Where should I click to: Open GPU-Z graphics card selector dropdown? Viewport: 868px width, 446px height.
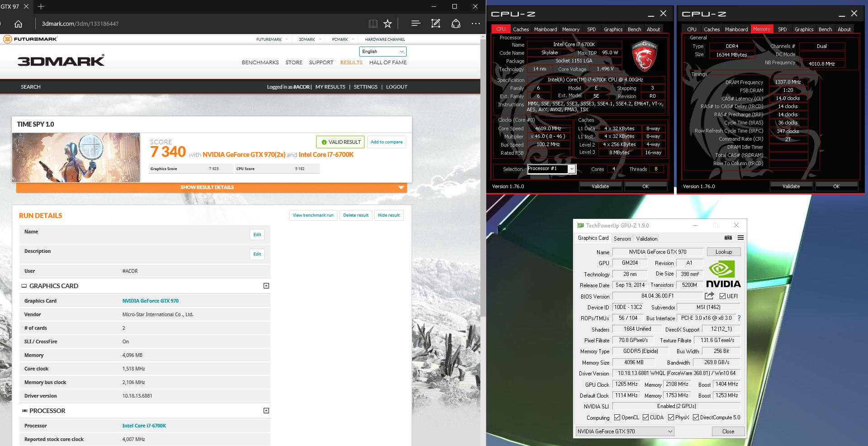point(625,431)
